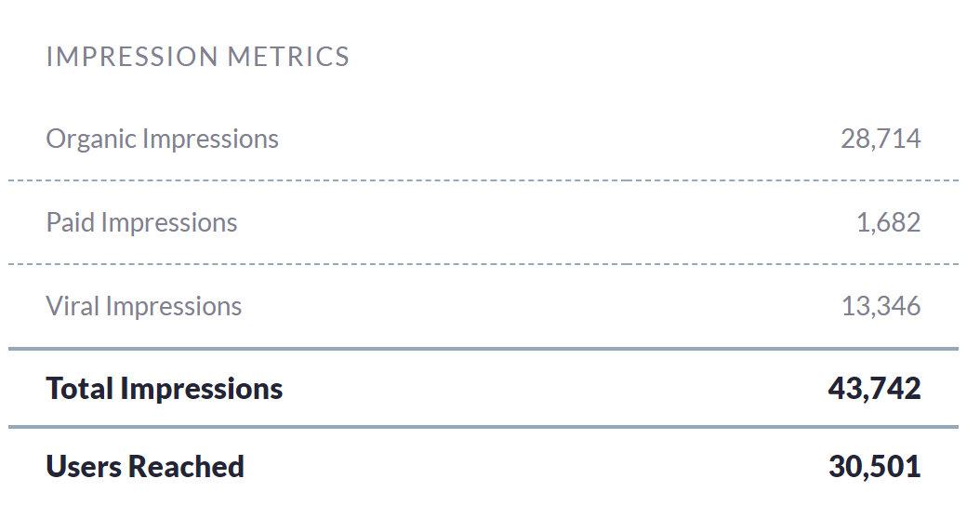Click the word 'Paid' in second row

click(71, 223)
